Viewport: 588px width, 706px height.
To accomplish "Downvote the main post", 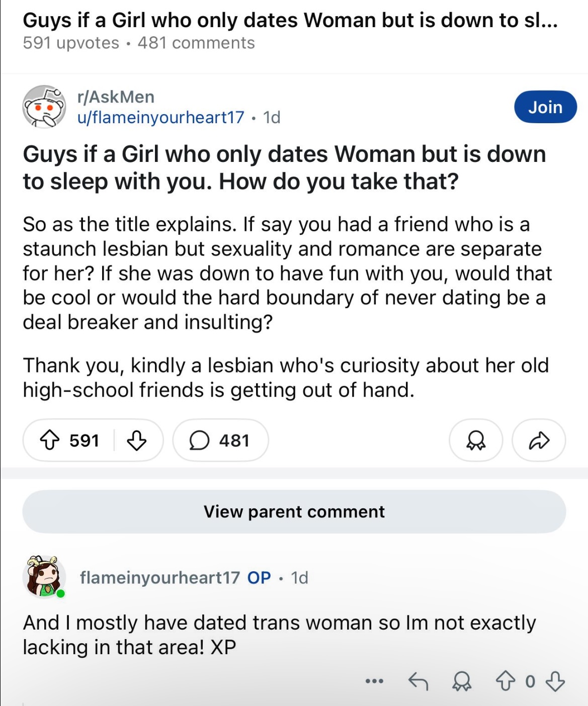I will (136, 440).
